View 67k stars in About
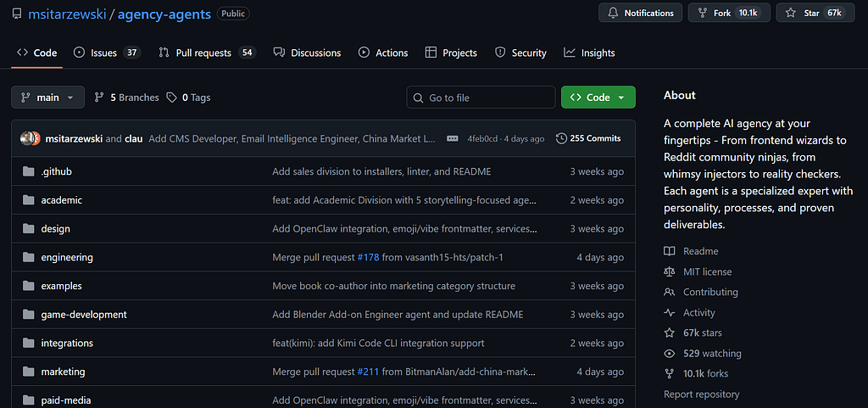The image size is (868, 408). coord(693,333)
